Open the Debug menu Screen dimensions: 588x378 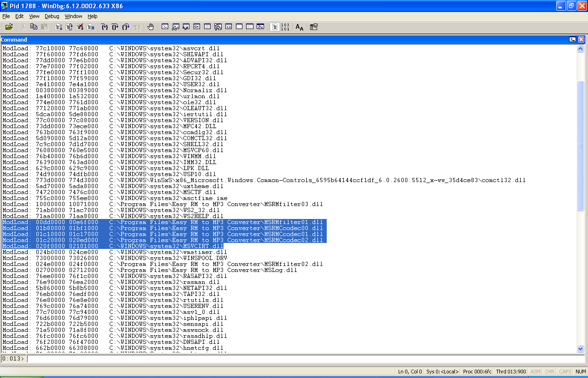tap(52, 16)
